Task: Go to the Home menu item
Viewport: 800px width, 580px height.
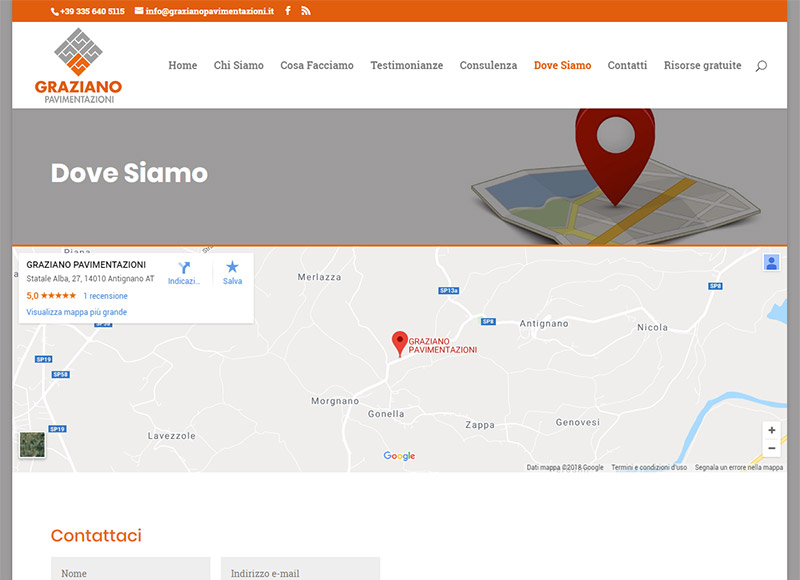Action: [183, 65]
